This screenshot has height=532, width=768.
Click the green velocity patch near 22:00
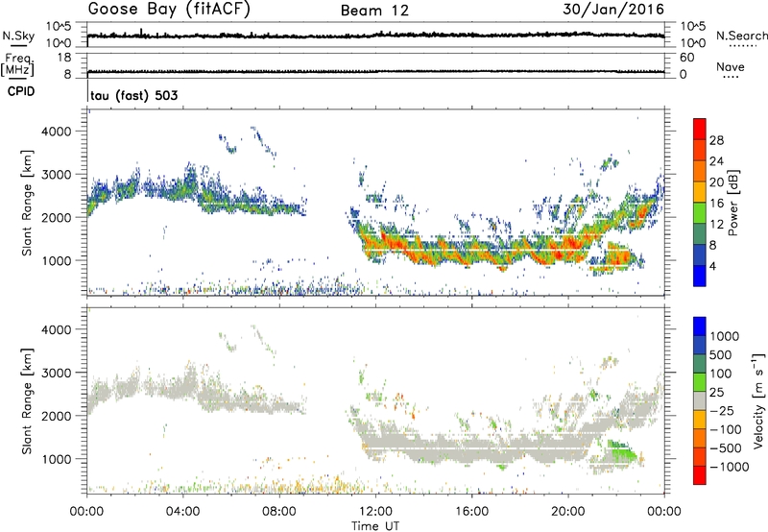click(x=623, y=450)
